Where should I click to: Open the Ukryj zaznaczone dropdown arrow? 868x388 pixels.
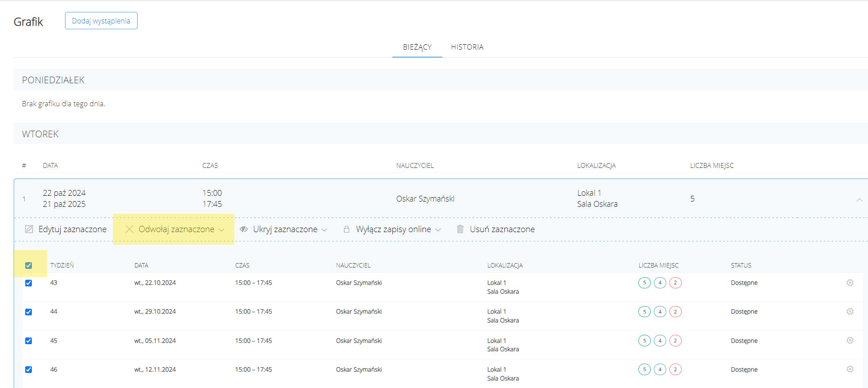point(324,230)
